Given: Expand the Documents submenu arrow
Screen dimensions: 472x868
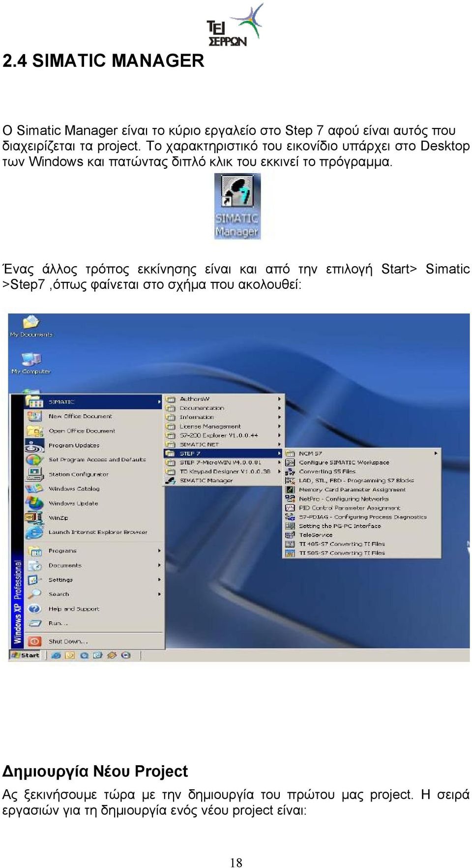Looking at the screenshot, I should point(159,566).
